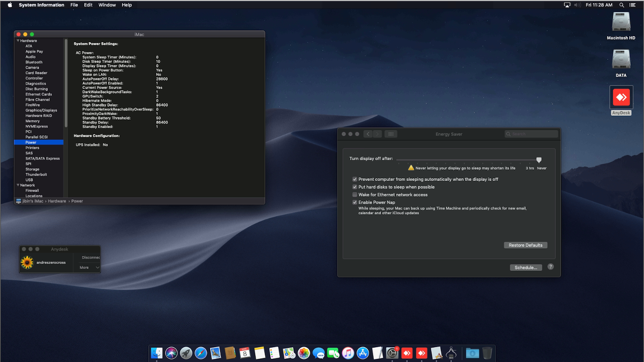
Task: Click Hardware in the path bar
Action: [58, 201]
